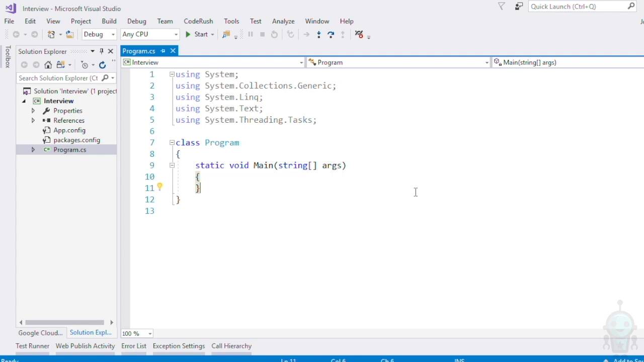Click the Step Over debug icon
644x362 pixels.
tap(331, 34)
